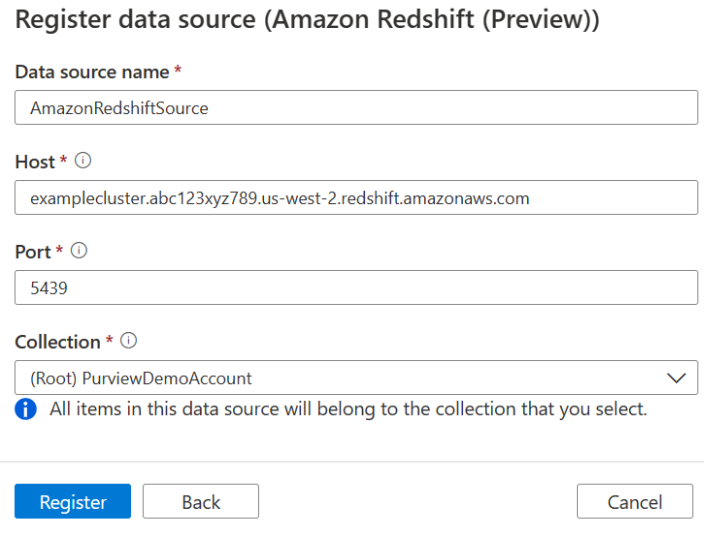
Task: Click the "Collection" field label
Action: 57,342
